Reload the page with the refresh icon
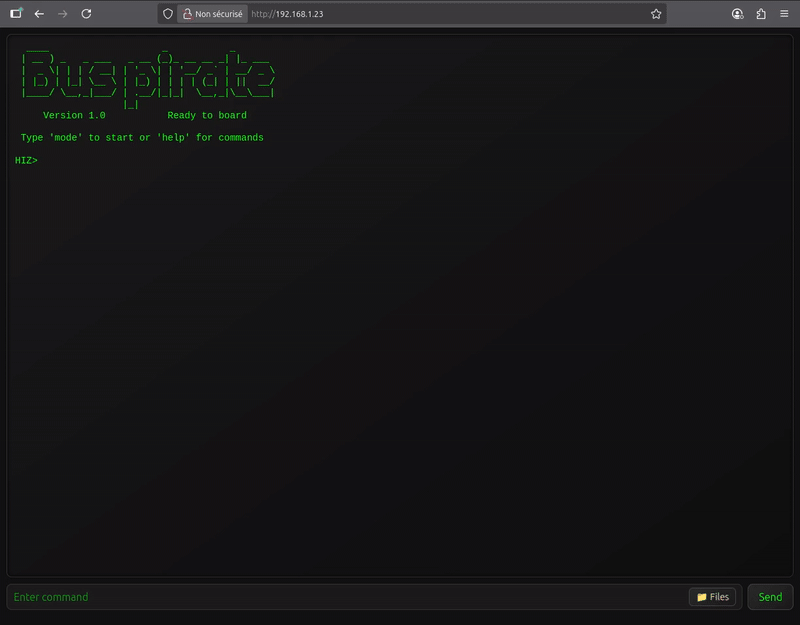This screenshot has height=625, width=800. 86,14
